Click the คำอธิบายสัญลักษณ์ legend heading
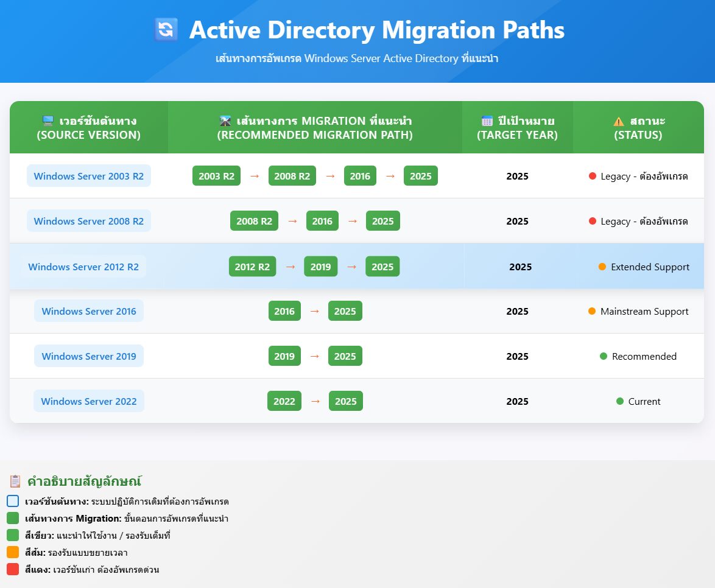Viewport: 715px width, 588px height. click(85, 481)
